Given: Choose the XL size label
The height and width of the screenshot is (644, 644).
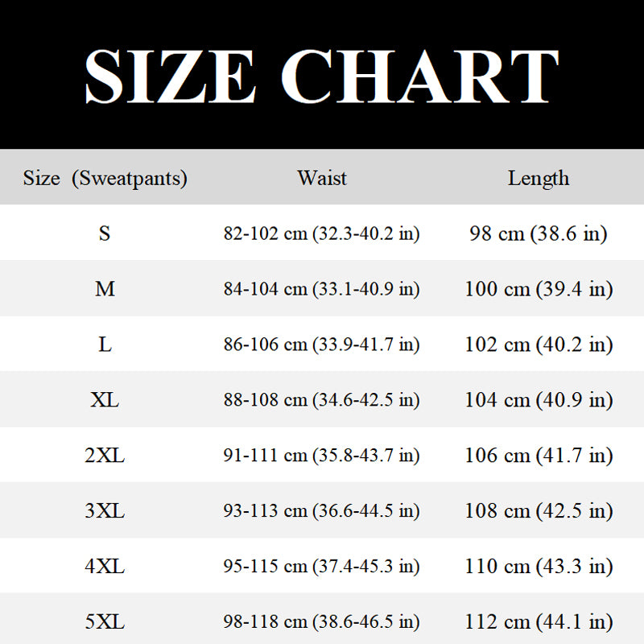Looking at the screenshot, I should (105, 400).
